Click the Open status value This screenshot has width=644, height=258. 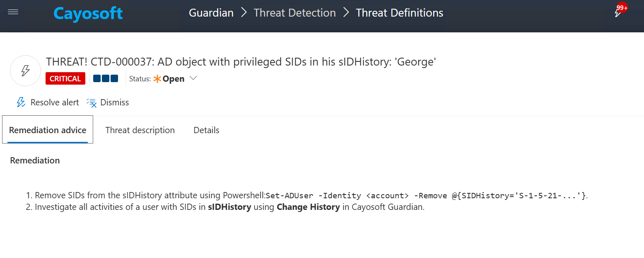[x=173, y=79]
